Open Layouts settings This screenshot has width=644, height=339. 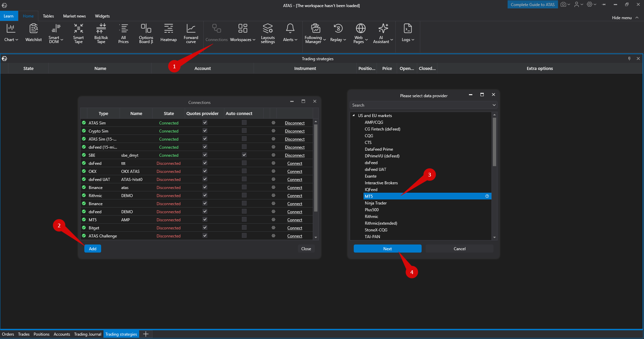click(268, 33)
